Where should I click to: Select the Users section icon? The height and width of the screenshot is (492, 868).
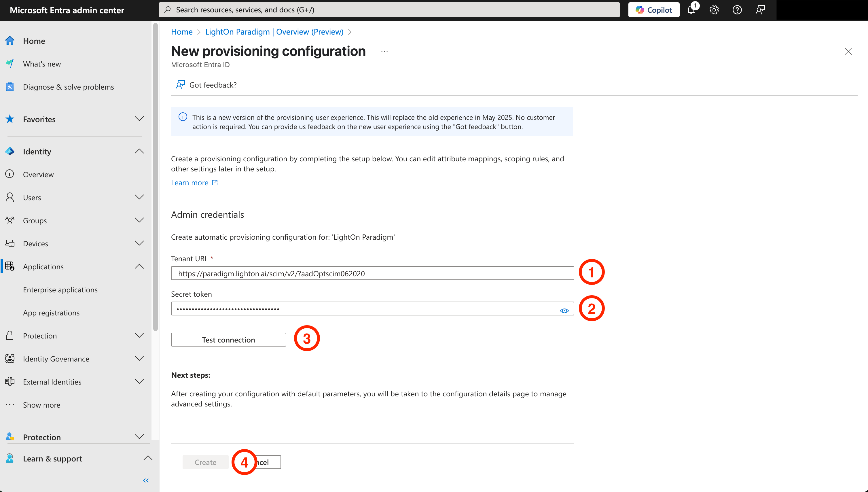coord(10,197)
